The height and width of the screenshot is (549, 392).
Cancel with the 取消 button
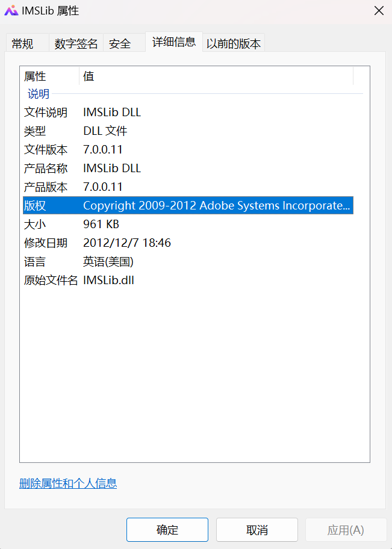257,530
